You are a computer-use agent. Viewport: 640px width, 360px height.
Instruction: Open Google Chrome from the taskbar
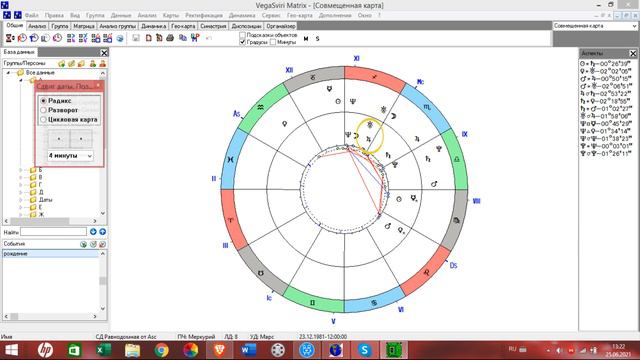pyautogui.click(x=162, y=350)
